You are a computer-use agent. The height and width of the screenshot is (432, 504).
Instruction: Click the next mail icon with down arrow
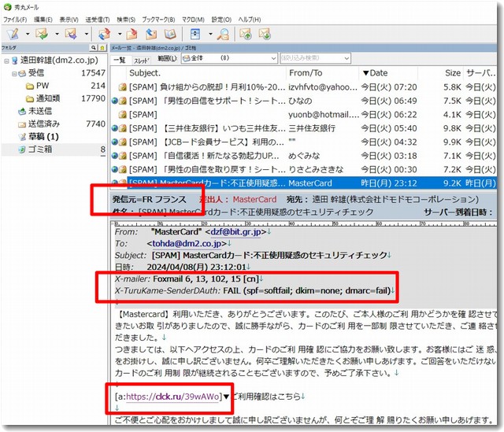[265, 34]
